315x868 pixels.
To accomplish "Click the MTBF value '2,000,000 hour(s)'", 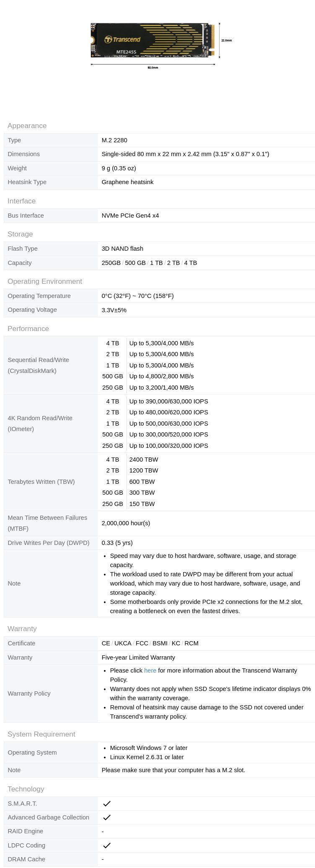I will [x=126, y=523].
